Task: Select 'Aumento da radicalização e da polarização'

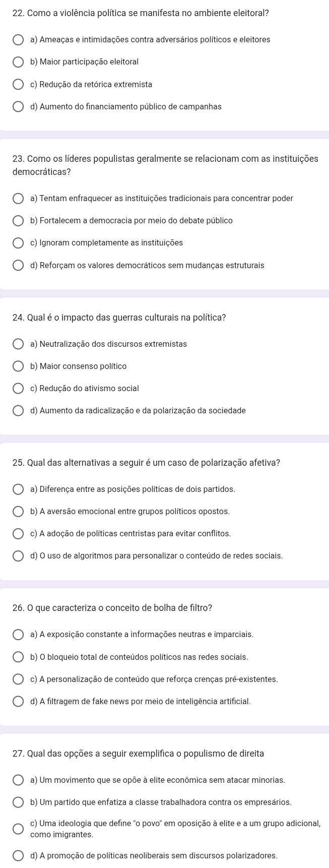Action: (18, 411)
